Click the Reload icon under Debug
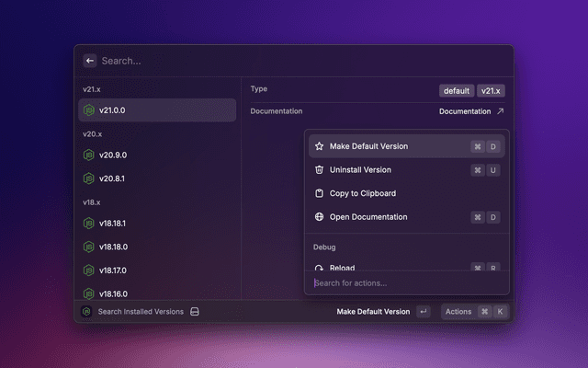 pos(319,268)
